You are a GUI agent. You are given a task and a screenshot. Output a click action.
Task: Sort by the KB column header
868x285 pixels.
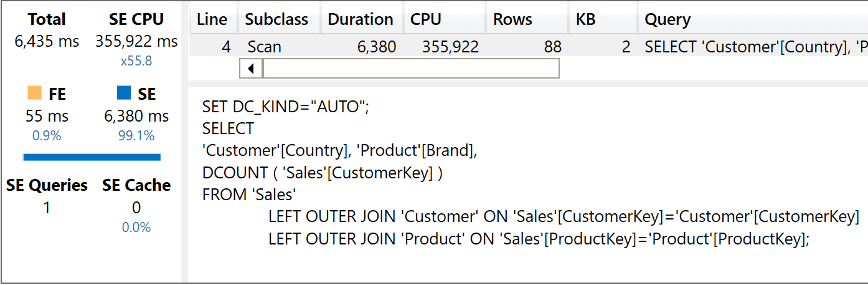(x=603, y=19)
